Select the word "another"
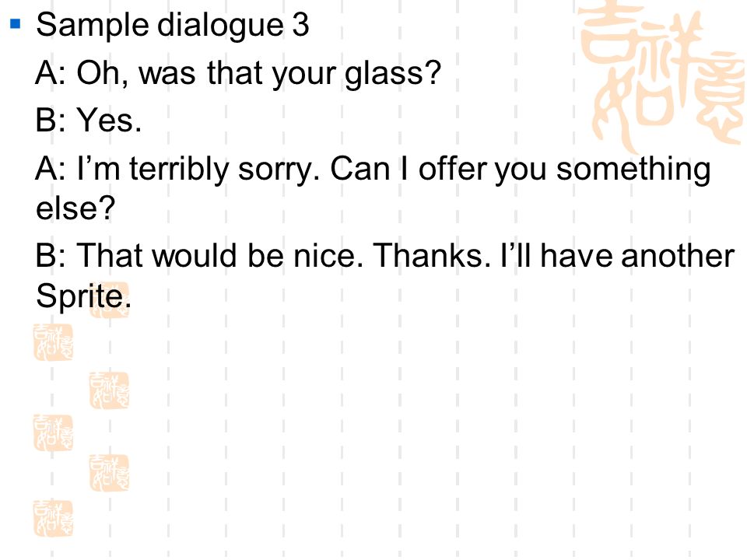The image size is (747, 560). coord(678,255)
